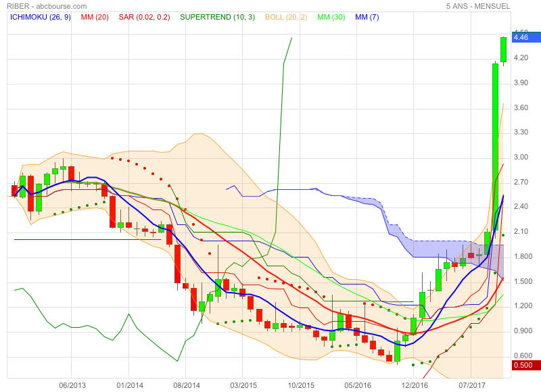Click the 2.40 price axis label
Viewport: 541px width, 392px height.
pos(521,206)
